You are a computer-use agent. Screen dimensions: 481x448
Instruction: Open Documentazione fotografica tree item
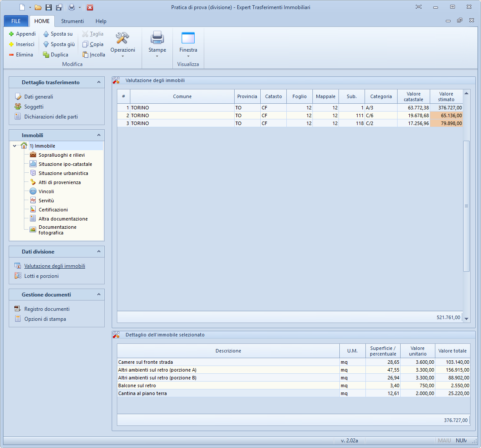(57, 230)
